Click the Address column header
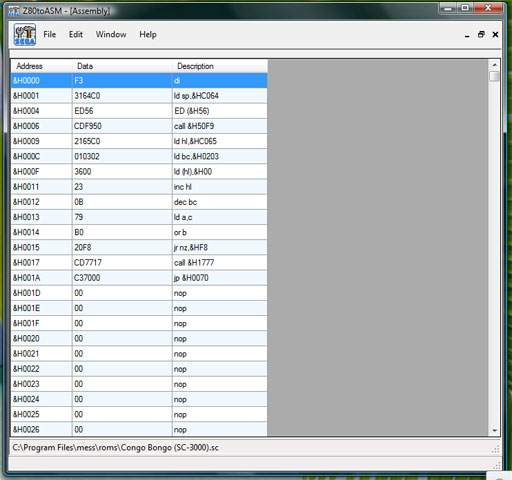Viewport: 512px width, 480px height. (42, 66)
